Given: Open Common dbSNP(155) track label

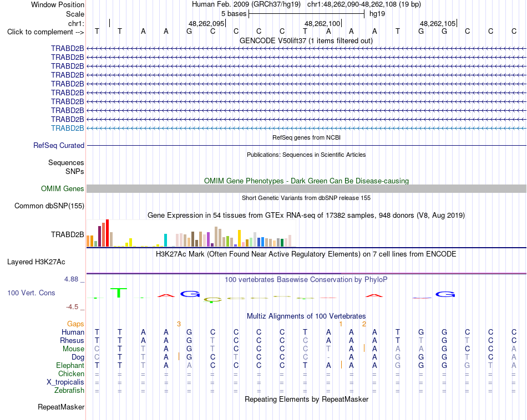Looking at the screenshot, I should 49,206.
